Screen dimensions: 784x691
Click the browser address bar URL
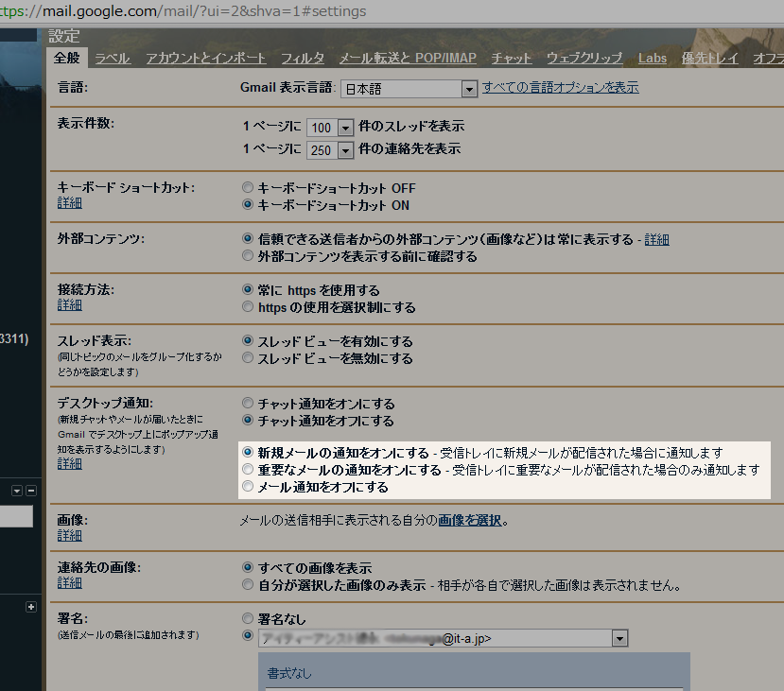pyautogui.click(x=183, y=11)
